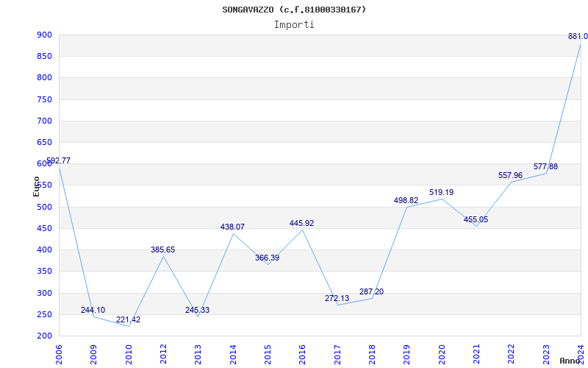Image resolution: width=588 pixels, height=368 pixels.
Task: Click the x-axis year 2023
Action: click(x=546, y=354)
